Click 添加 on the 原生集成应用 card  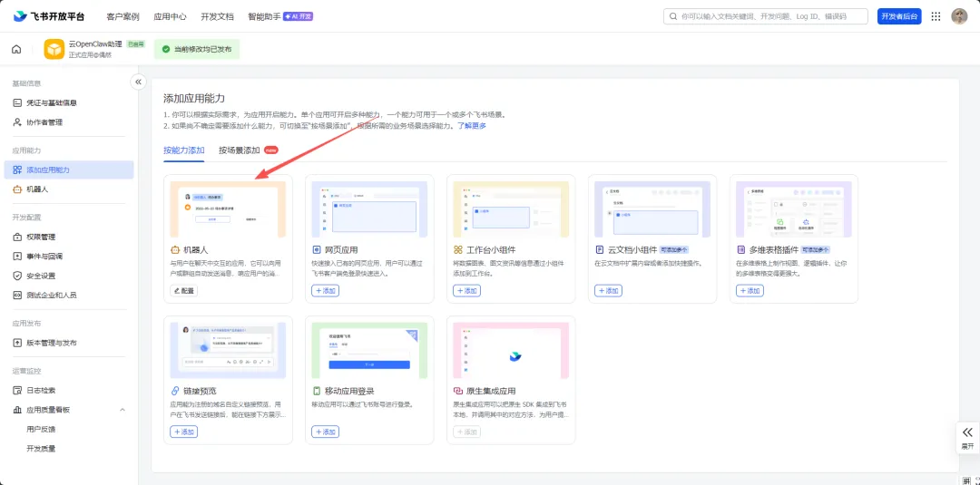tap(467, 432)
